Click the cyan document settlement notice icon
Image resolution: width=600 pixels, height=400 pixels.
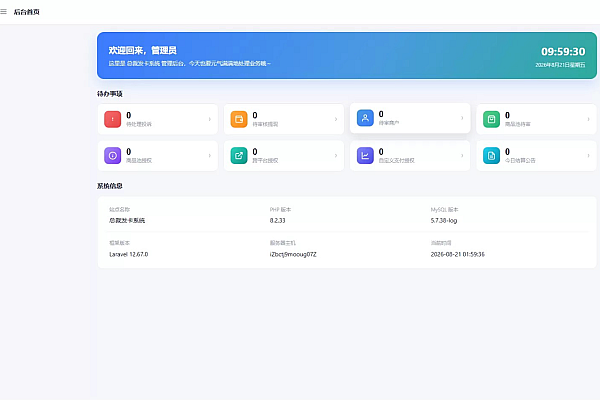pyautogui.click(x=491, y=156)
